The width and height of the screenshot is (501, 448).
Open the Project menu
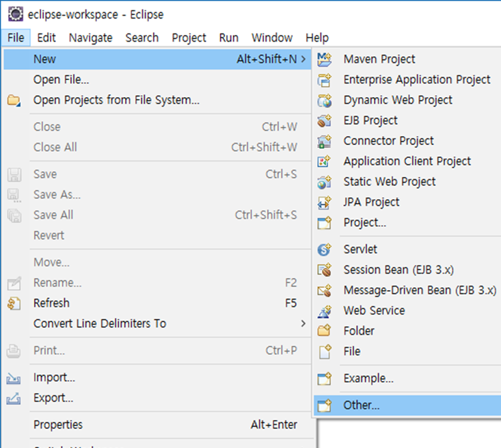[x=189, y=38]
